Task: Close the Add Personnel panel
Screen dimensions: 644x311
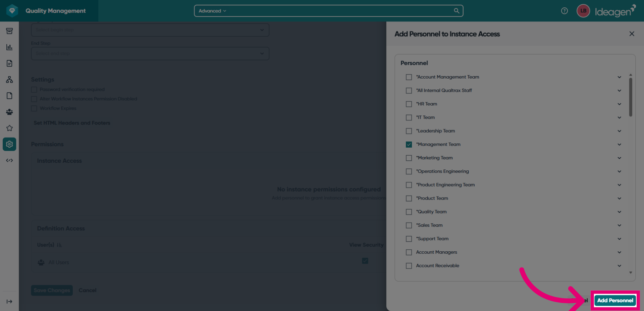Action: 632,34
